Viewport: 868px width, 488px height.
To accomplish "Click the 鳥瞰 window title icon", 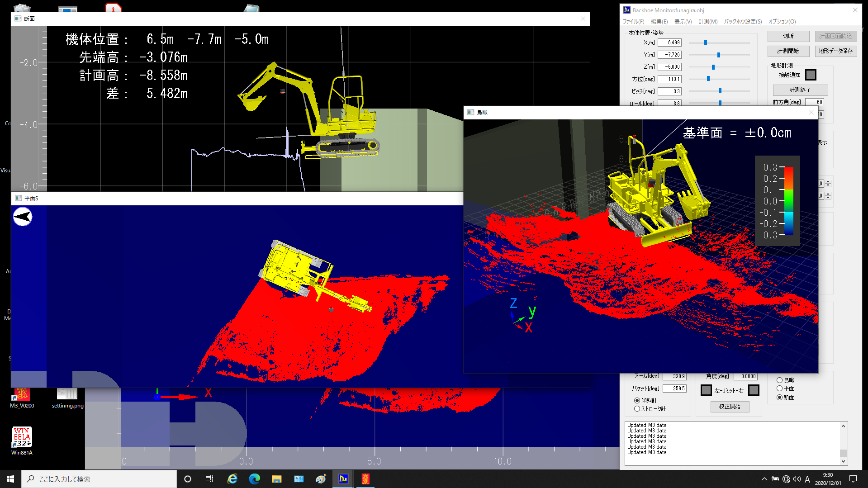I will (470, 112).
